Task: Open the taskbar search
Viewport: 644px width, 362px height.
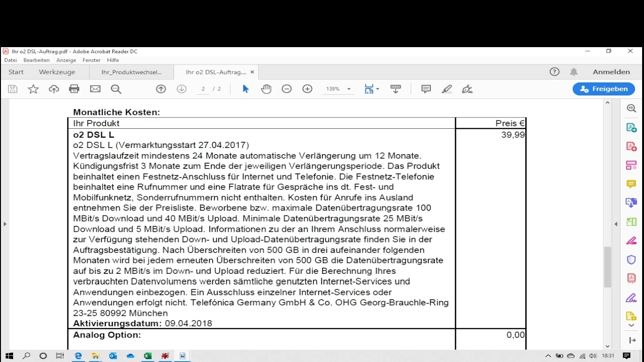Action: click(26, 356)
